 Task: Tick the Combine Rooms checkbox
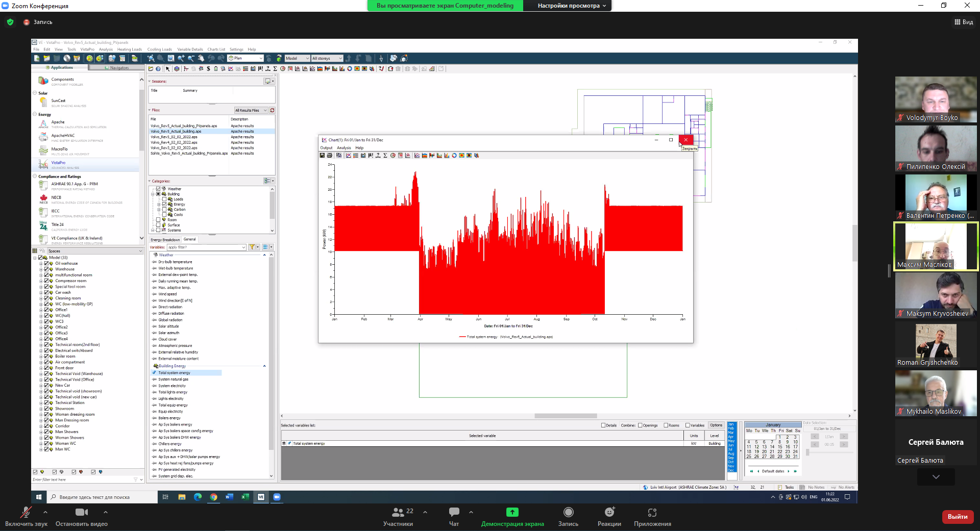(666, 425)
